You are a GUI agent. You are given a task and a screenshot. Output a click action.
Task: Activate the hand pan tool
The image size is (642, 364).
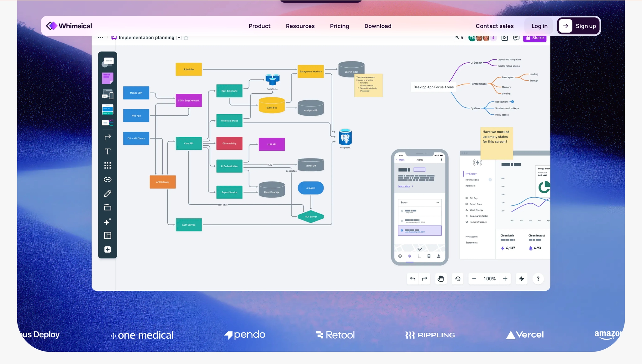tap(441, 279)
